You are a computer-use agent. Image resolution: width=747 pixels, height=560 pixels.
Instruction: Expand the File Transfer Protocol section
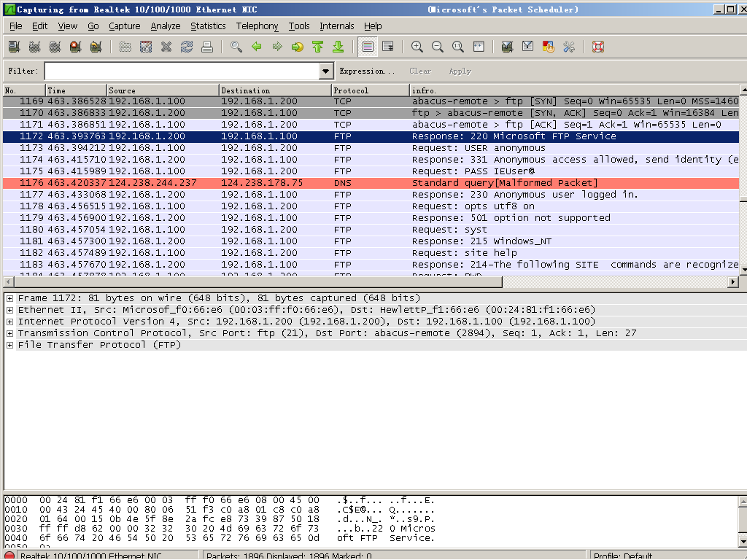point(9,345)
